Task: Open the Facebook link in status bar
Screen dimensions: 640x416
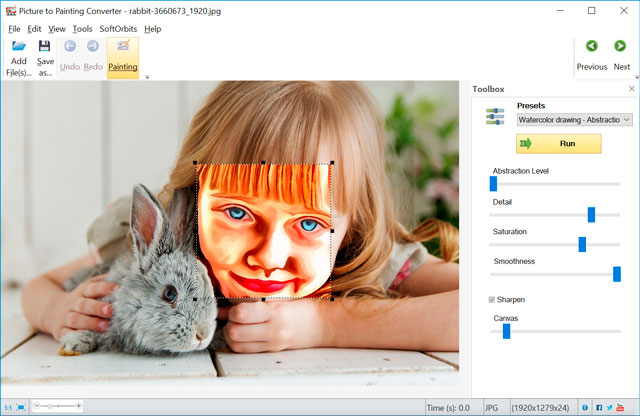Action: pyautogui.click(x=599, y=408)
